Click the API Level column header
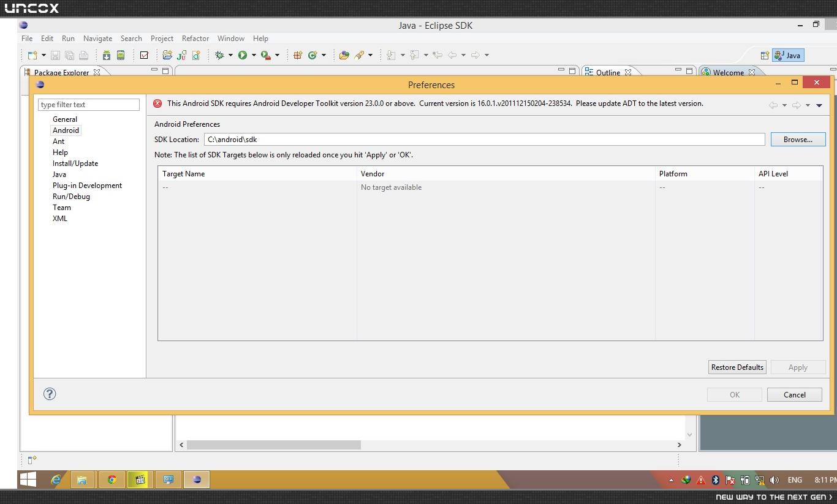The height and width of the screenshot is (504, 837). [x=788, y=174]
